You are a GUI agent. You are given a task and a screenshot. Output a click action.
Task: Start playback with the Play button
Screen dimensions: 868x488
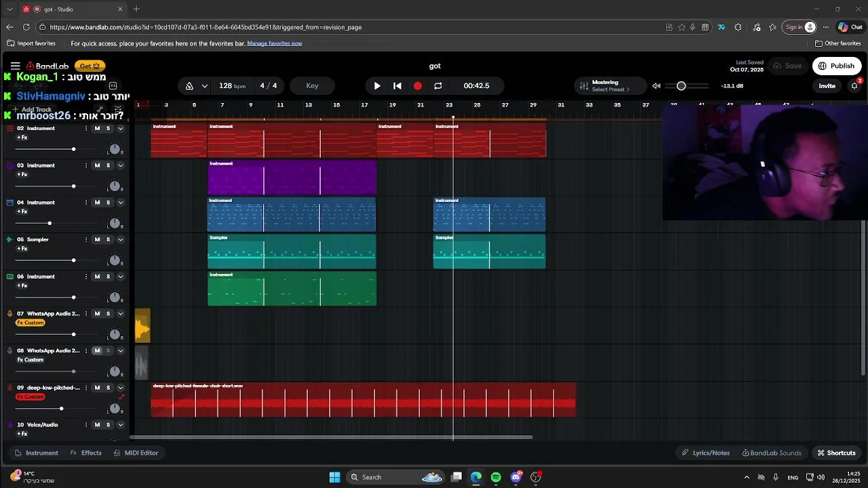pyautogui.click(x=377, y=86)
